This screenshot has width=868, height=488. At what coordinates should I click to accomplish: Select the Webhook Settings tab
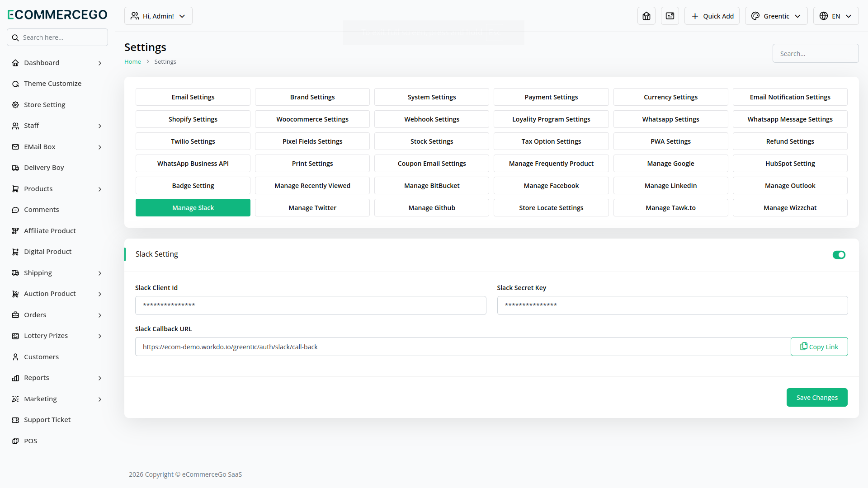coord(432,119)
